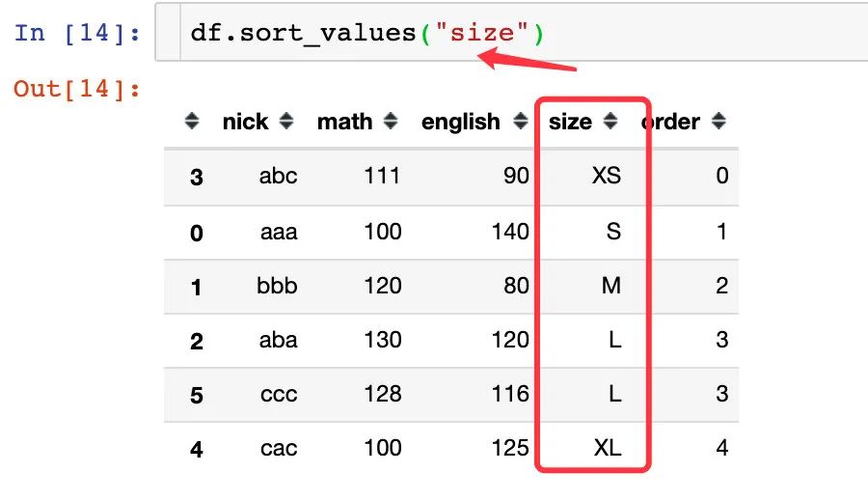Click sort arrows next to english header

click(521, 121)
